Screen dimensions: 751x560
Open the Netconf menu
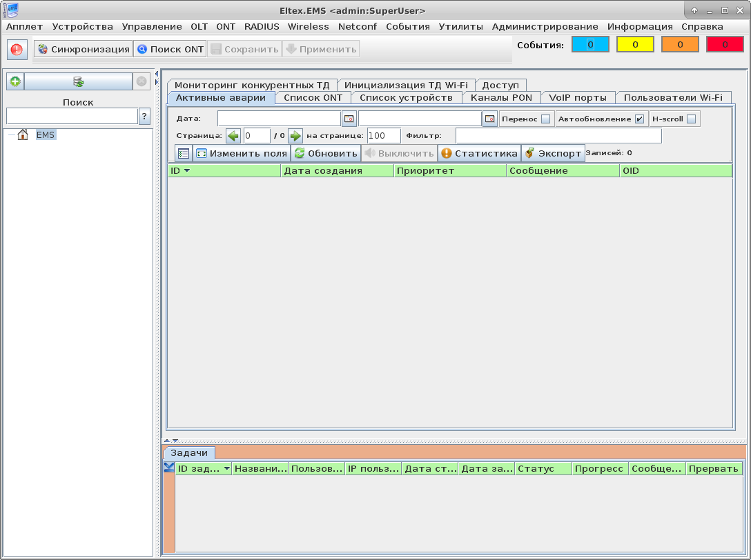click(x=358, y=27)
